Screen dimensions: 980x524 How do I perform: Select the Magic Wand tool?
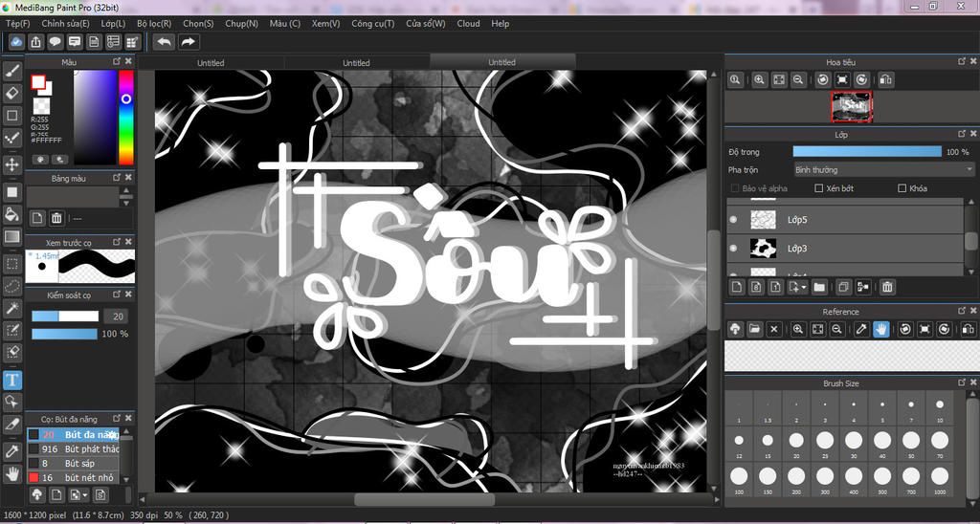point(11,308)
